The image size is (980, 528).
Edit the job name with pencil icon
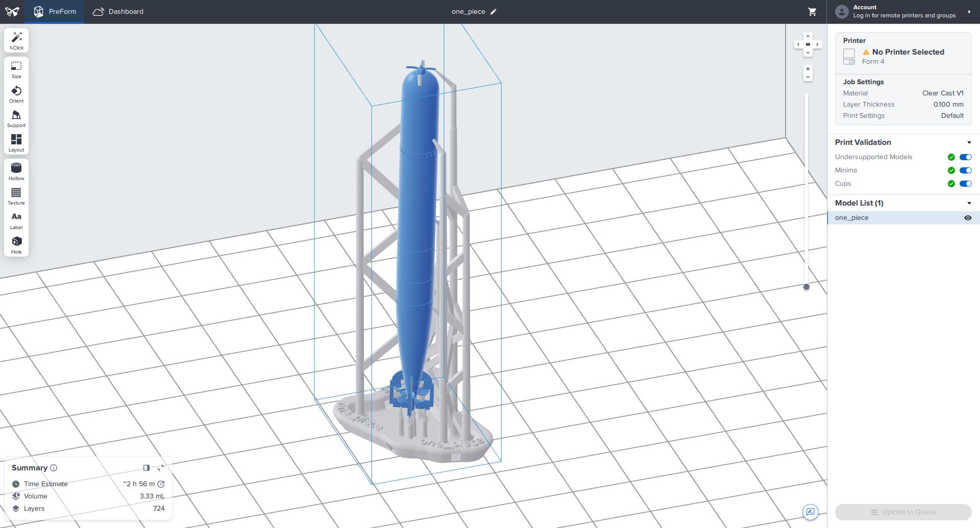[x=494, y=12]
